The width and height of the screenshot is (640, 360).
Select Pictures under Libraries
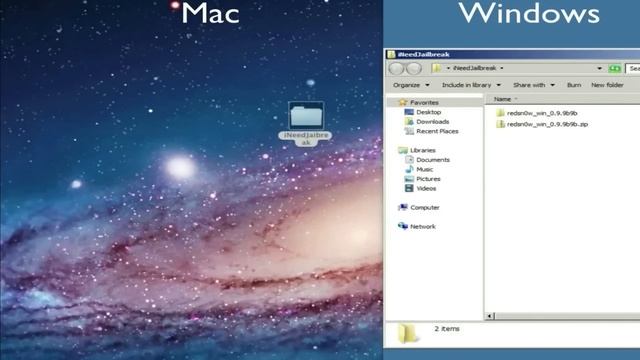point(428,179)
